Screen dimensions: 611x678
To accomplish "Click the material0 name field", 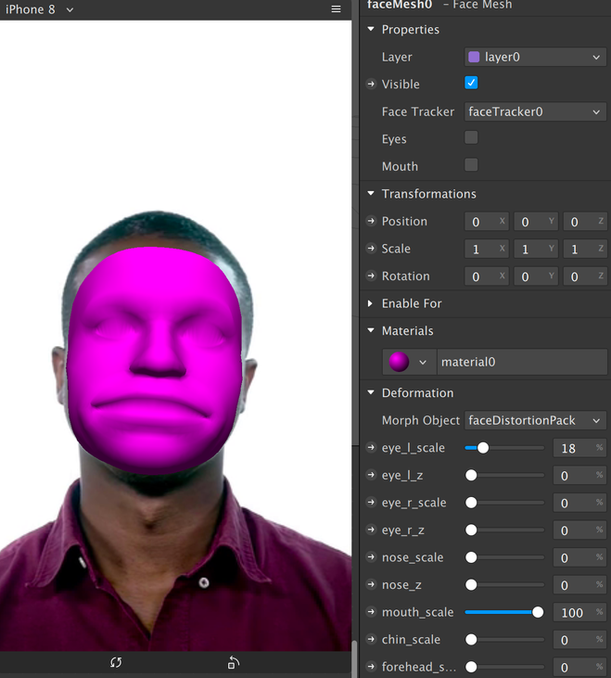I will coord(522,362).
